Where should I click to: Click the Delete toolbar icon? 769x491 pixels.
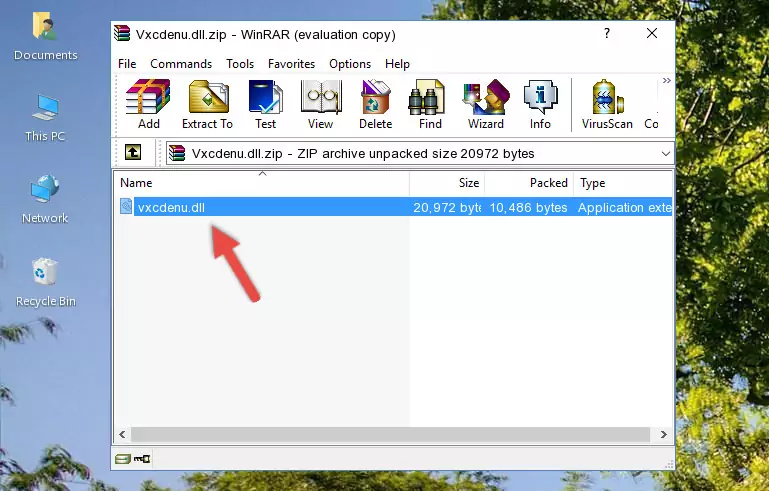click(376, 104)
